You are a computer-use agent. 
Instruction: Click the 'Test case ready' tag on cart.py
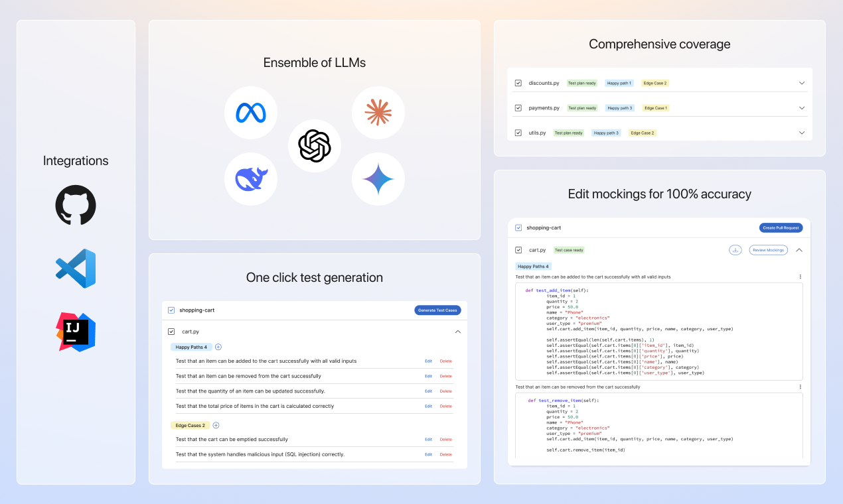569,250
